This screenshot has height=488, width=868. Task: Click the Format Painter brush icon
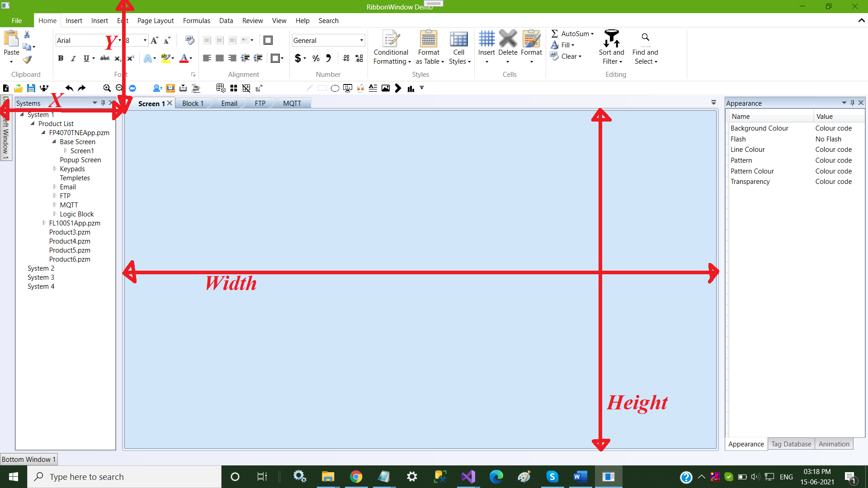[x=28, y=60]
